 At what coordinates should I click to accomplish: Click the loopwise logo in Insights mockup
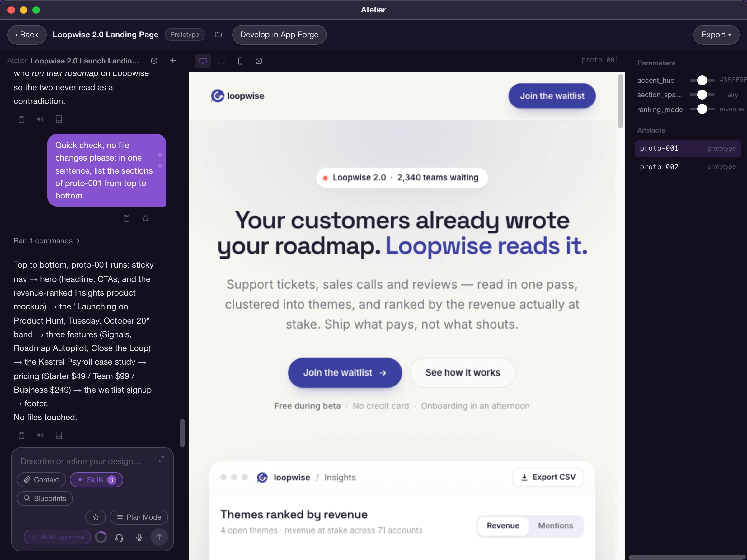point(262,477)
